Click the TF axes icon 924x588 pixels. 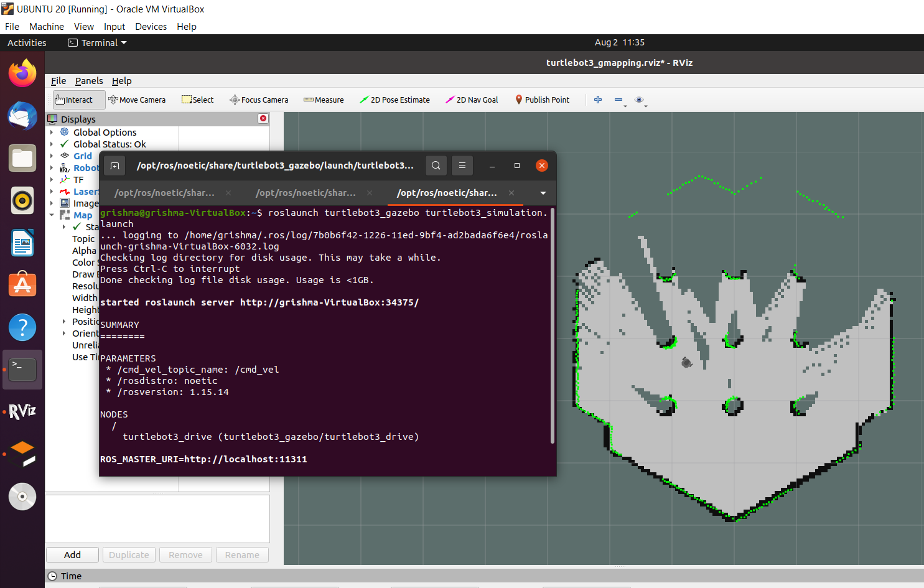(65, 179)
